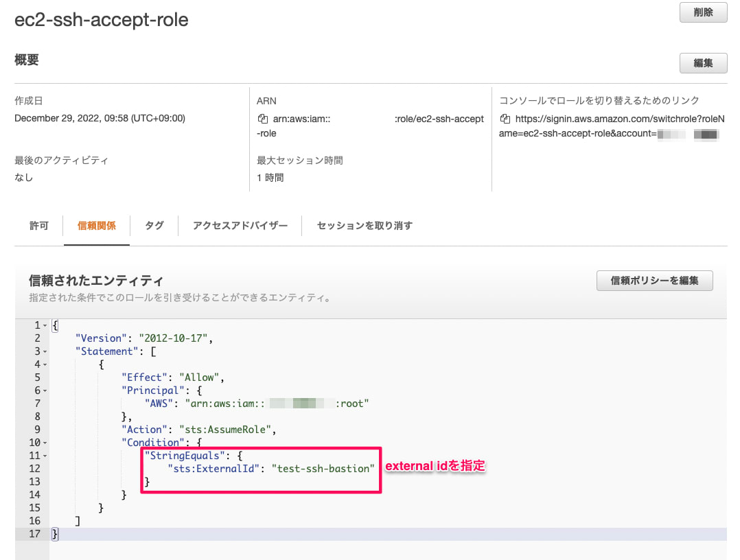Screen dimensions: 740x560
Task: Click the "AWS" principal ARN line ending :root
Action: [x=257, y=404]
